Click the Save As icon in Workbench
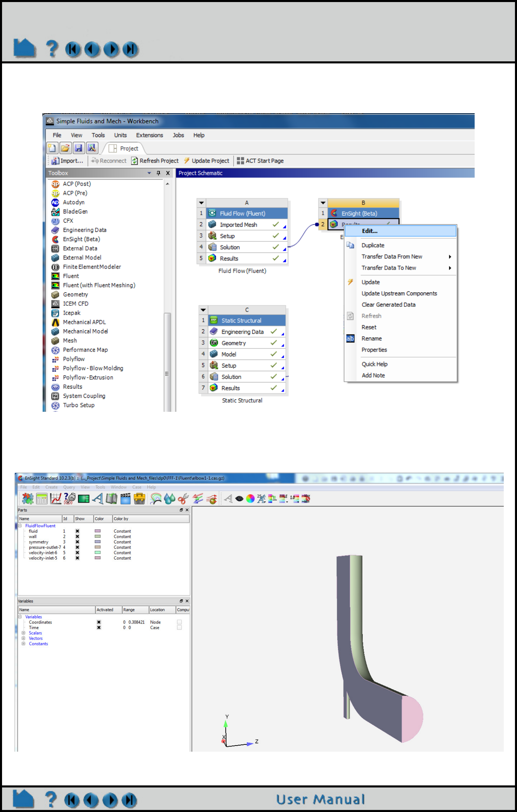 point(92,148)
